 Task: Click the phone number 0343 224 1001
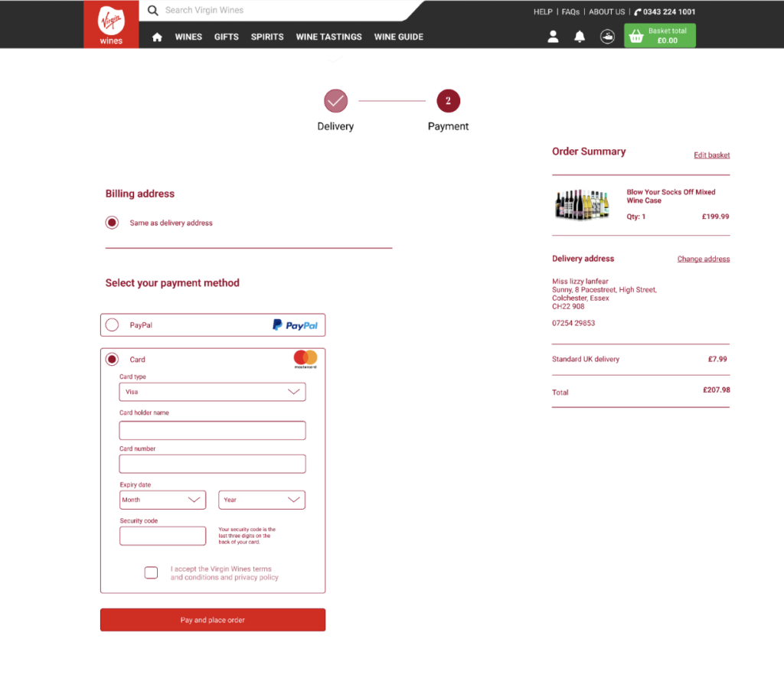pyautogui.click(x=669, y=12)
